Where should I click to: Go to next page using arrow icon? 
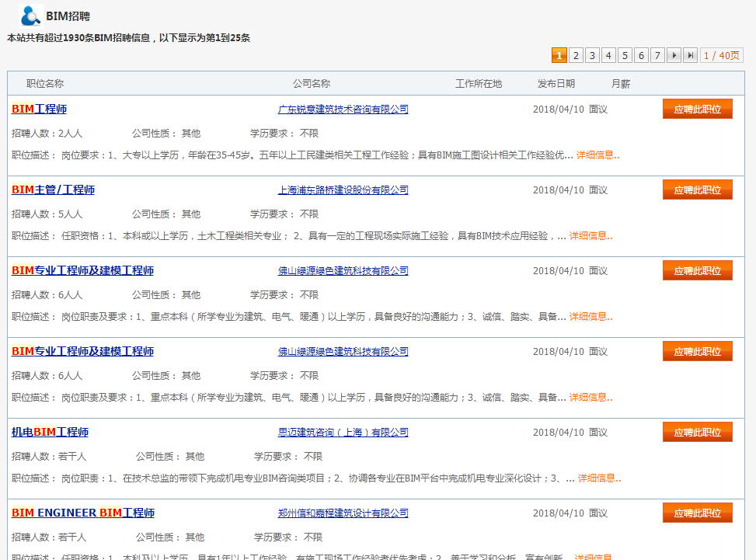[x=673, y=55]
